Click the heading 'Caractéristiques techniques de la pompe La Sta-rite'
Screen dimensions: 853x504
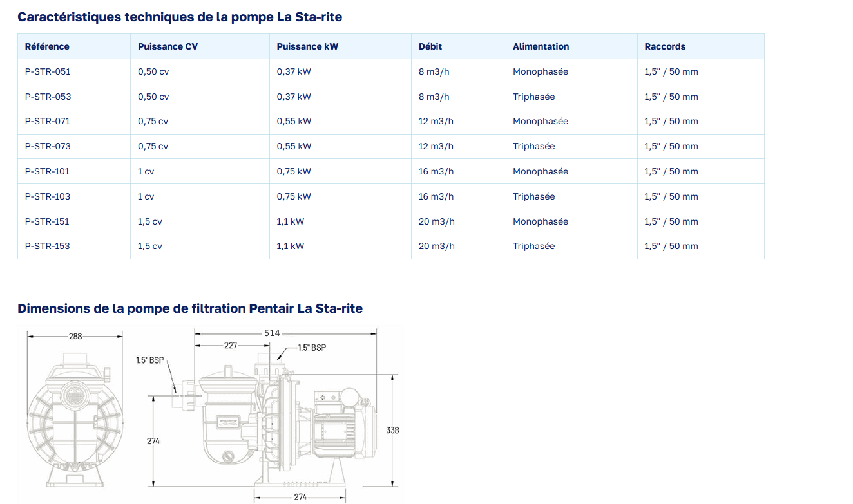pyautogui.click(x=180, y=17)
